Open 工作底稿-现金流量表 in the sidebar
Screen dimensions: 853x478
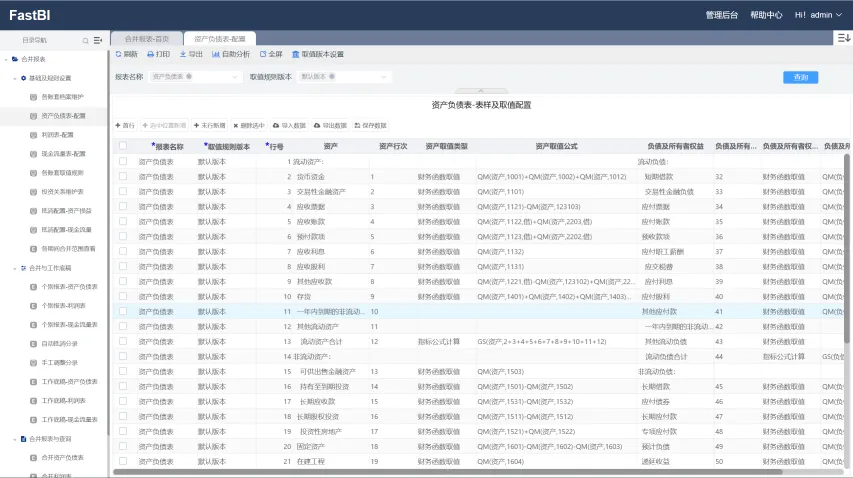(70, 420)
